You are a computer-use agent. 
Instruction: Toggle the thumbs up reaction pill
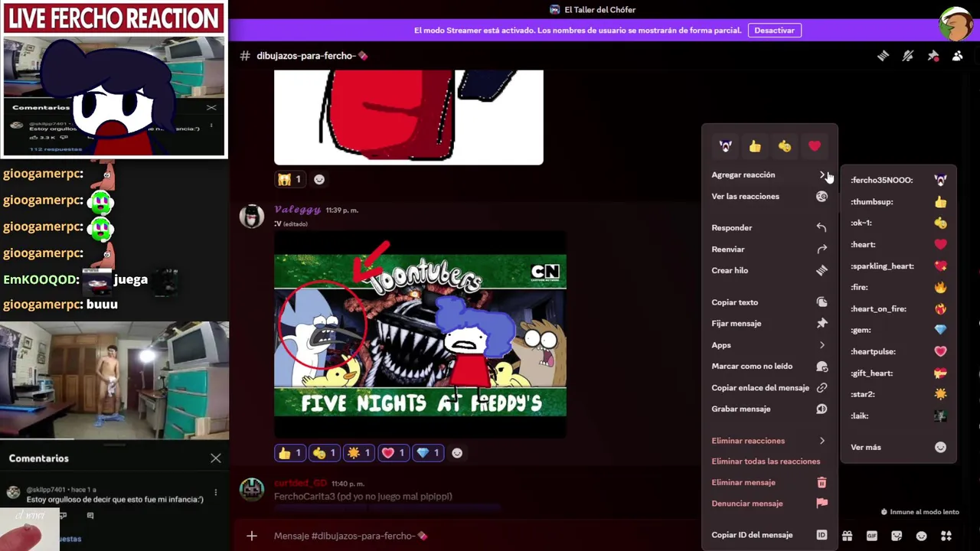coord(289,453)
